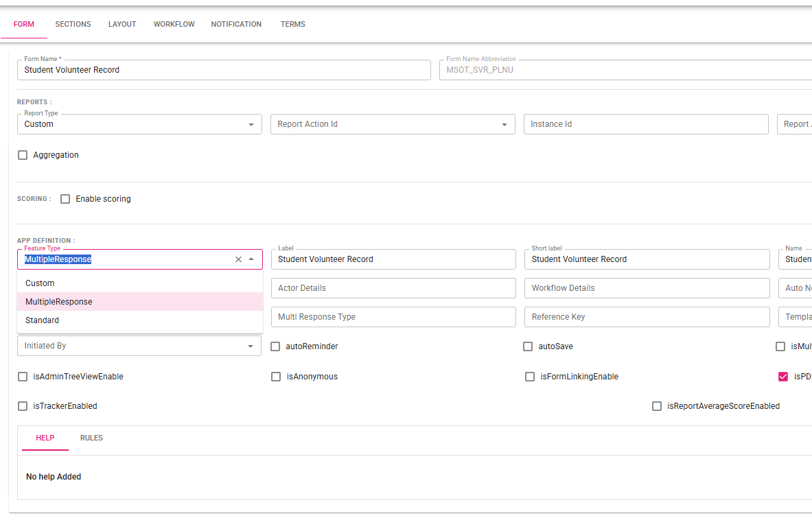Click the Workflow Details field
812x531 pixels.
click(x=647, y=288)
